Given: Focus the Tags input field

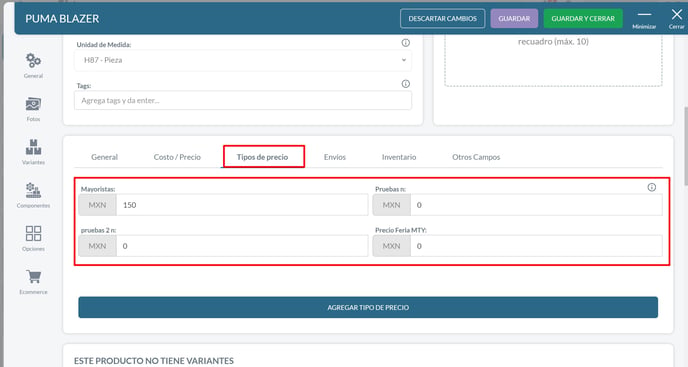Looking at the screenshot, I should pyautogui.click(x=243, y=101).
